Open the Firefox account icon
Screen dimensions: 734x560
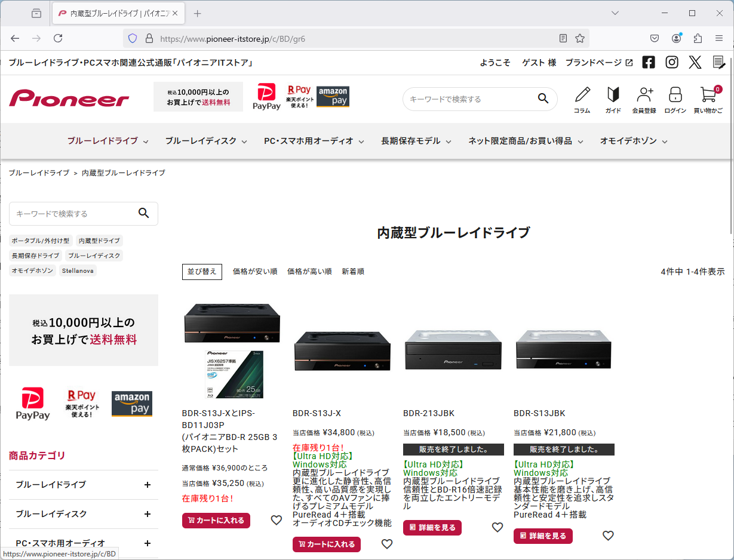click(676, 38)
